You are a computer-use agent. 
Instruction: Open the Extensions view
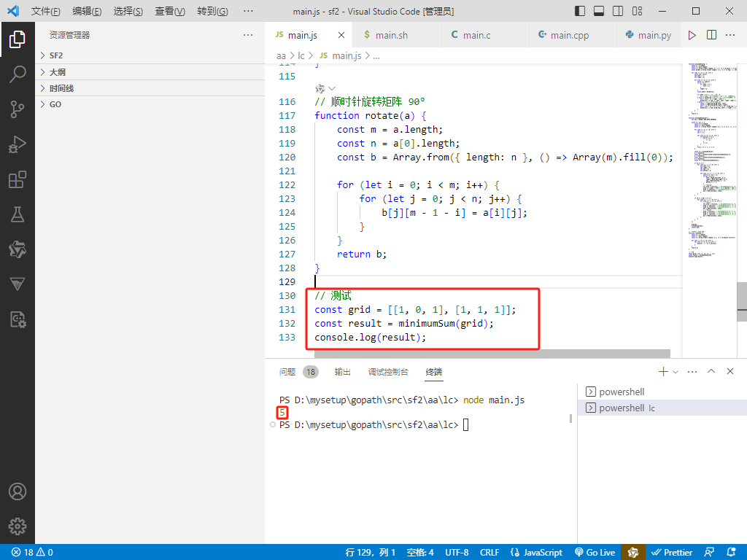[18, 179]
